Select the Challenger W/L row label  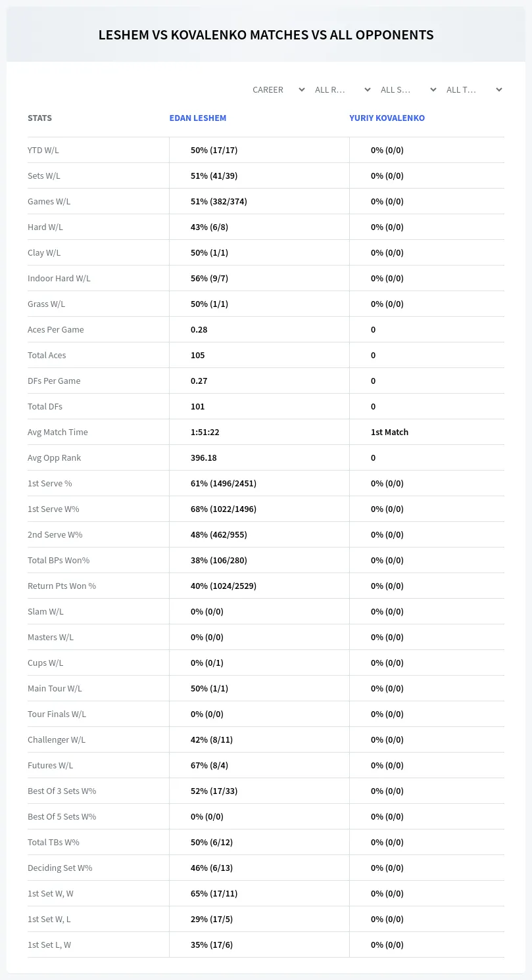click(x=57, y=739)
